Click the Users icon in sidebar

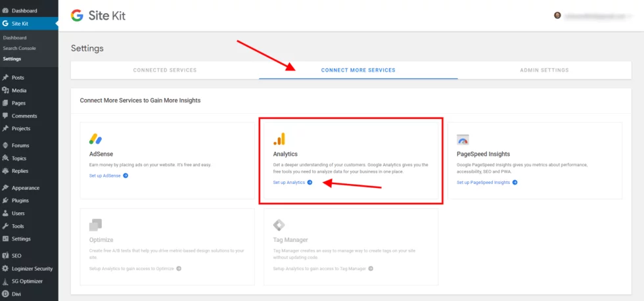tap(5, 214)
